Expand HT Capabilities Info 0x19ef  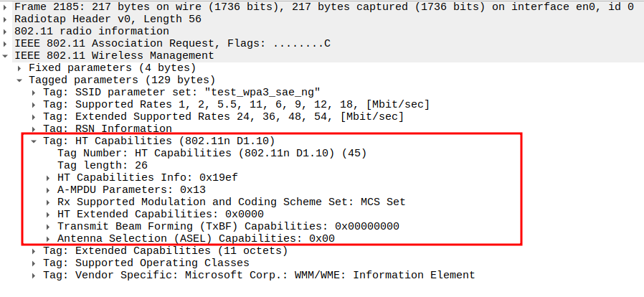tap(48, 177)
